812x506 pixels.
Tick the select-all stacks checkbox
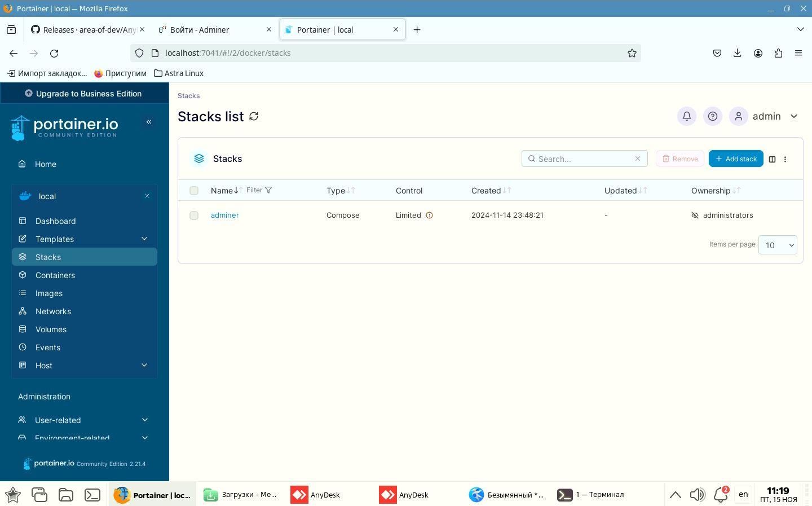194,191
